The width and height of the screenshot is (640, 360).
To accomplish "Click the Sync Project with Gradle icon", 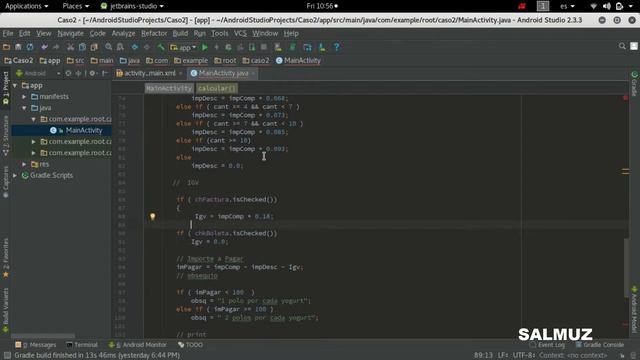I will pos(293,47).
